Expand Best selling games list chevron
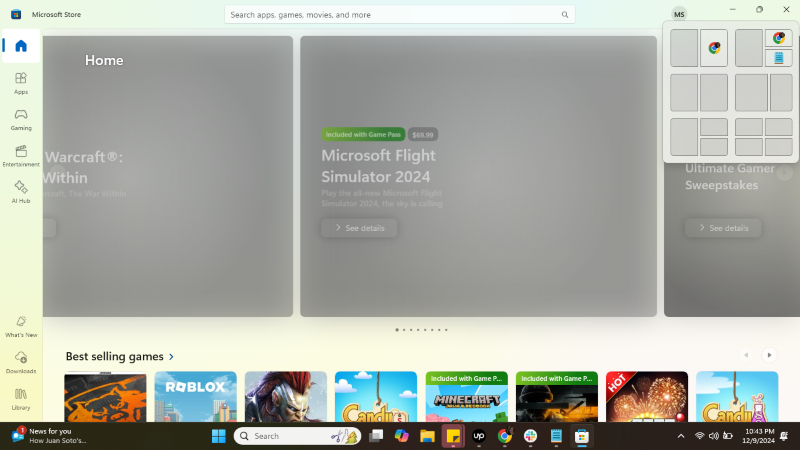This screenshot has width=800, height=450. point(171,357)
